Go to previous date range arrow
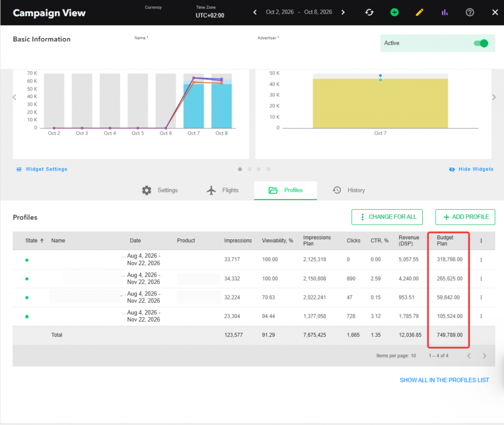The height and width of the screenshot is (425, 504). 255,12
